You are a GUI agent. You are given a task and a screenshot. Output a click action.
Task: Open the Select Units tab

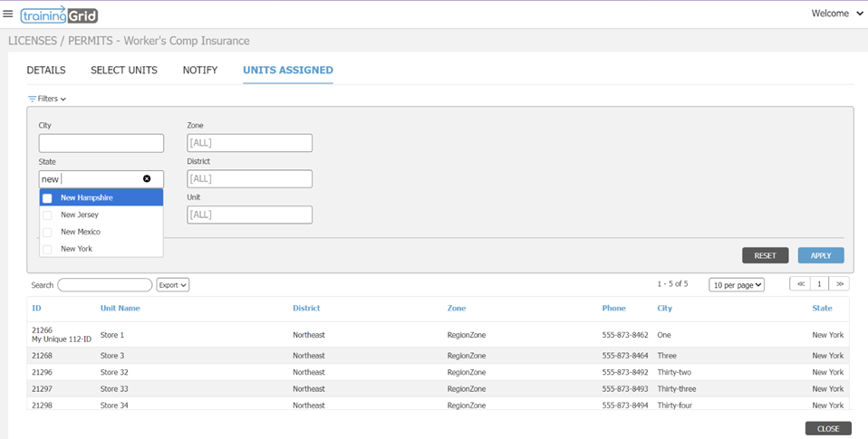[x=124, y=71]
